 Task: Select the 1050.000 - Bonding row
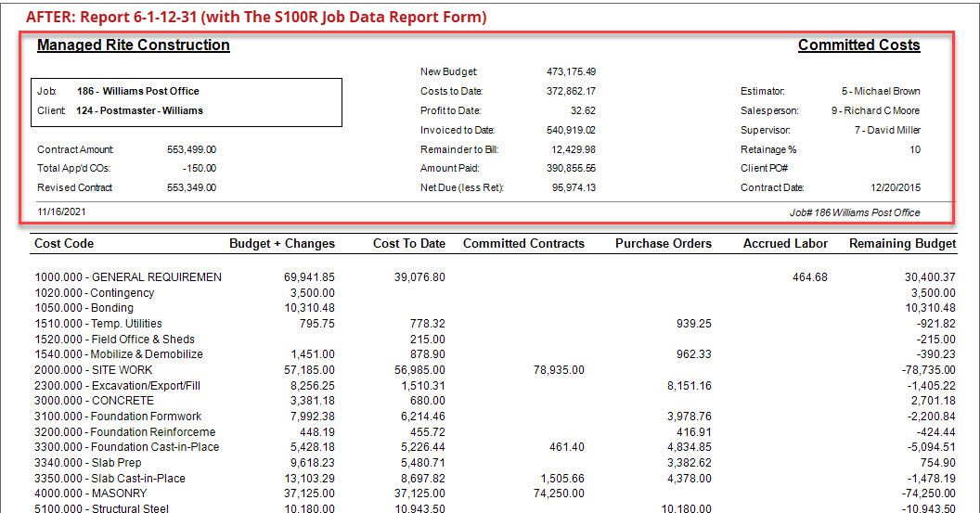495,307
